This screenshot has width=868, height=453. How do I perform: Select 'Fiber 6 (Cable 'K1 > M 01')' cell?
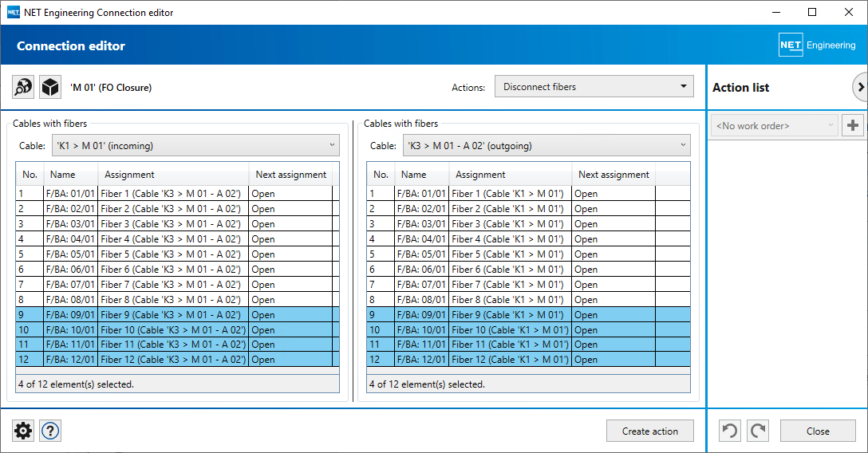(x=511, y=270)
